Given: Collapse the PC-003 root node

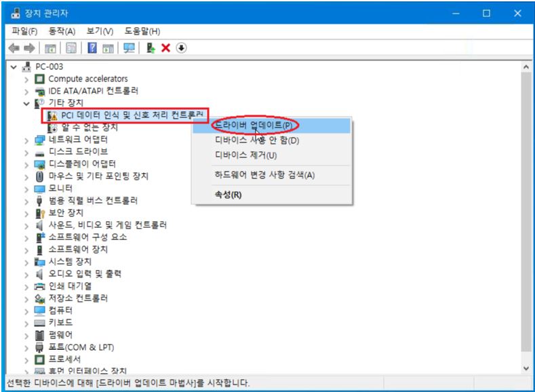Looking at the screenshot, I should (14, 66).
